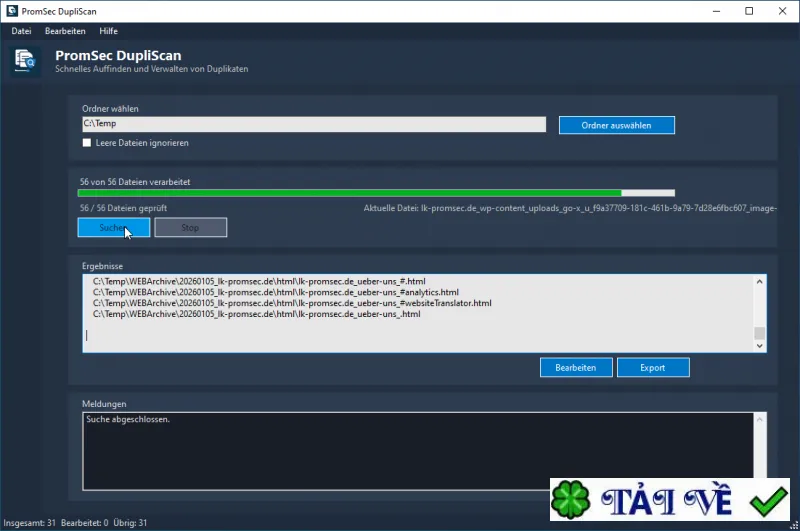Open the Datei menu
The height and width of the screenshot is (531, 800).
[21, 31]
